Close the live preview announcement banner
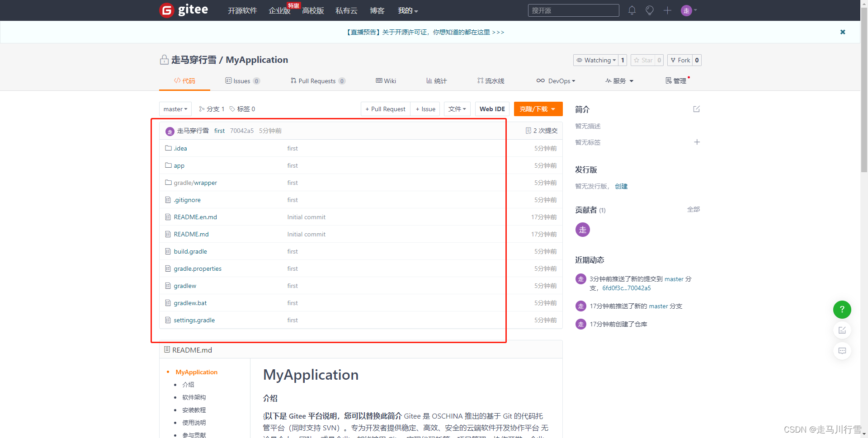 pos(843,32)
